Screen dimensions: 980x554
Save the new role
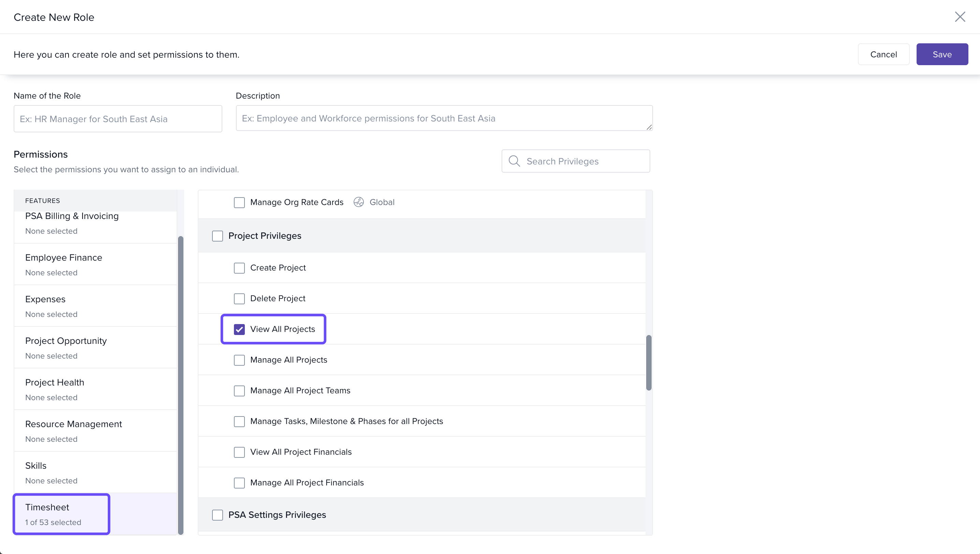pyautogui.click(x=941, y=55)
